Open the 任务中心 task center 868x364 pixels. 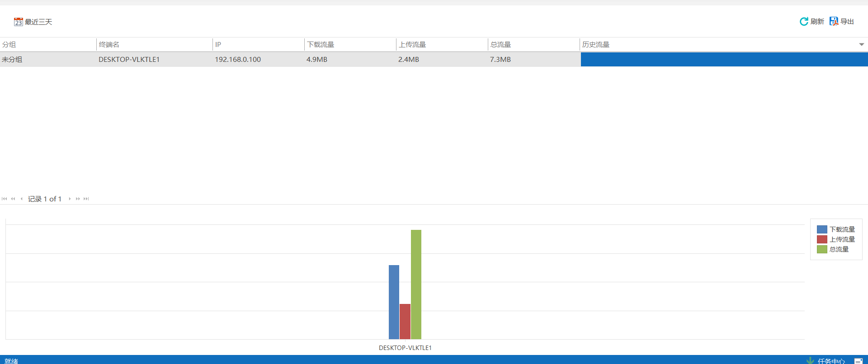tap(831, 361)
